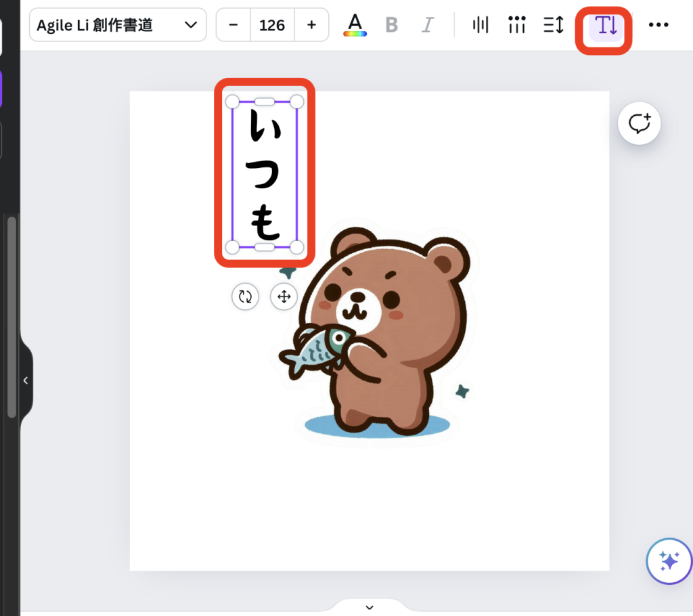This screenshot has height=616, width=693.
Task: Select the bear holding fish illustration
Action: [x=379, y=338]
